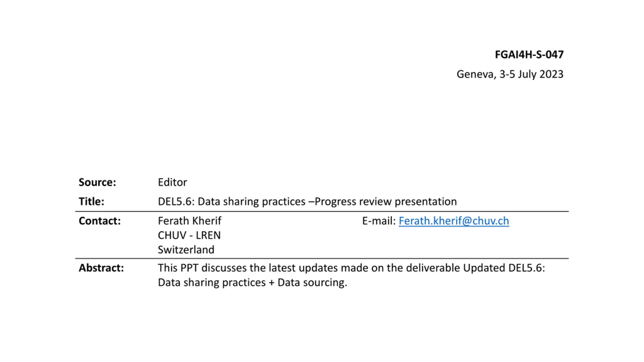The height and width of the screenshot is (362, 644).
Task: Click the 'Abstract:' label
Action: click(x=101, y=268)
